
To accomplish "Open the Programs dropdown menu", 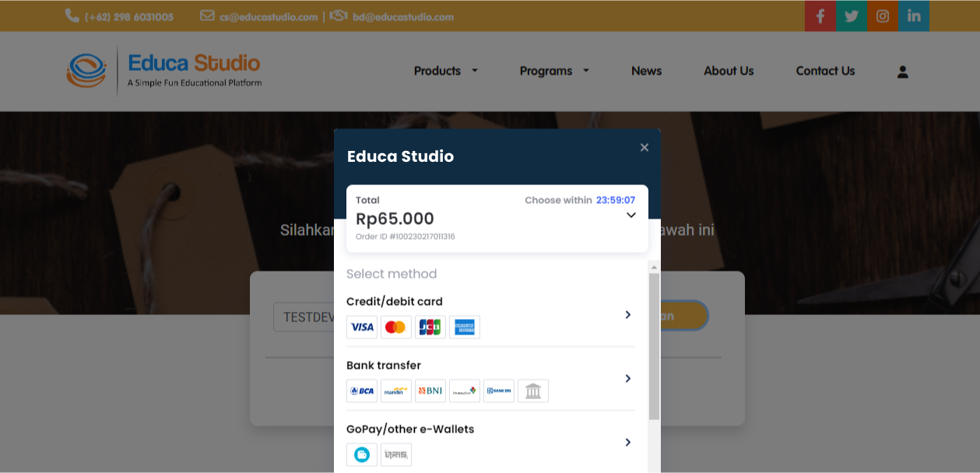I will coord(555,71).
